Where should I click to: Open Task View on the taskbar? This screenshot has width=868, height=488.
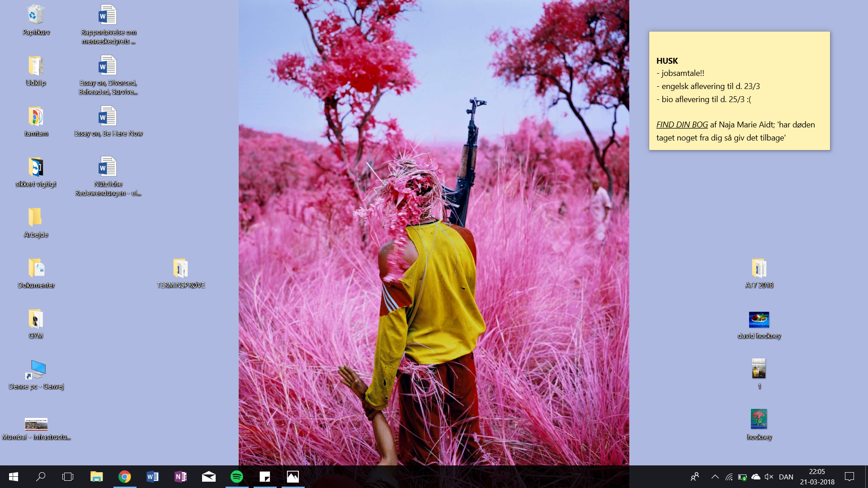(x=68, y=477)
